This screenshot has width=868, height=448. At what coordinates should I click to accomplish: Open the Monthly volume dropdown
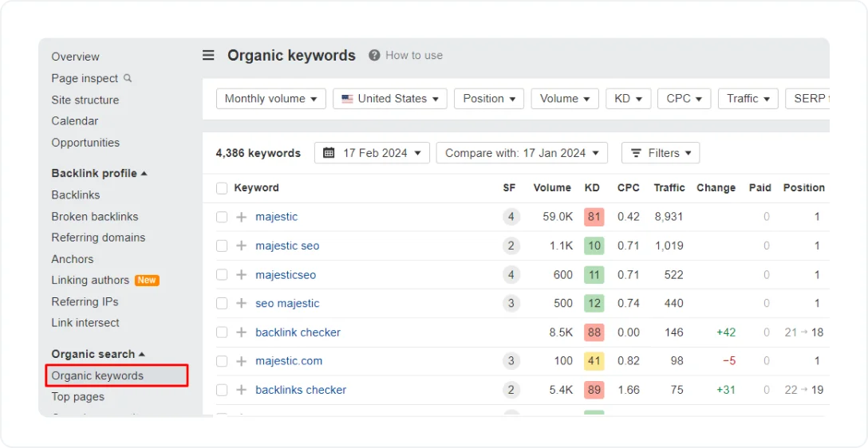click(x=270, y=99)
